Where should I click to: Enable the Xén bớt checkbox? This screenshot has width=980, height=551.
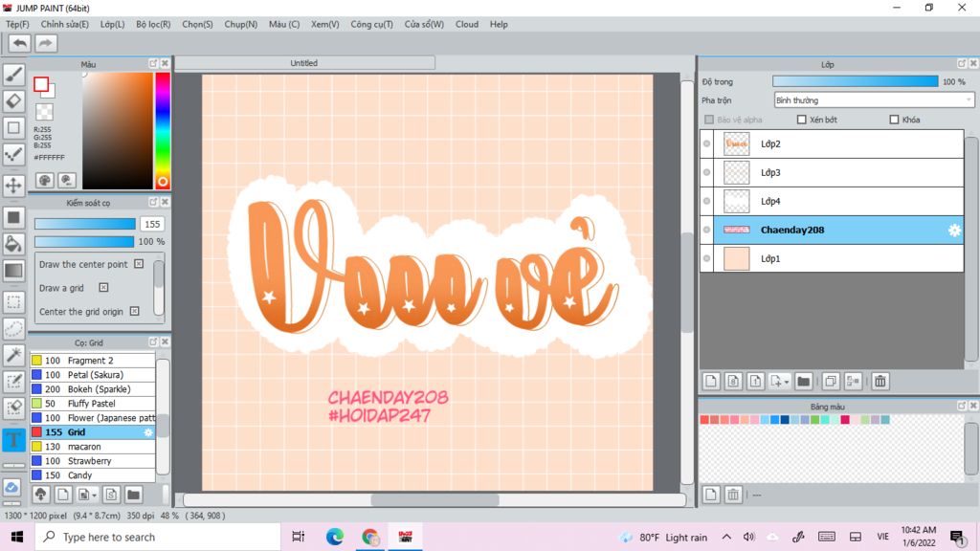(x=801, y=120)
